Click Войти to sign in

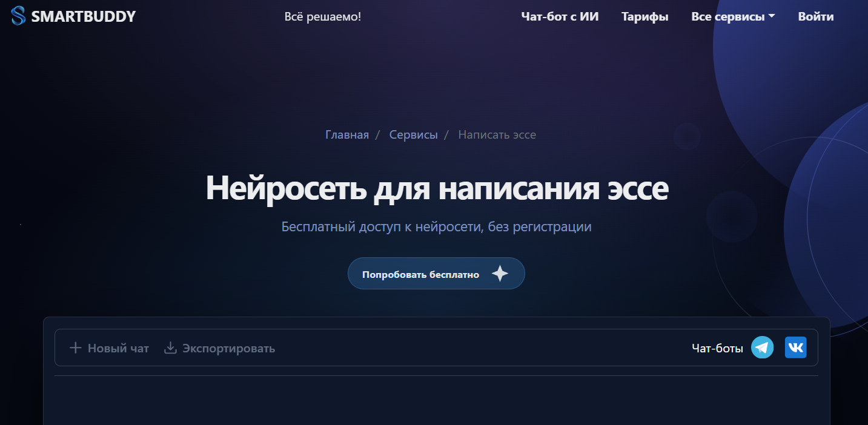pyautogui.click(x=816, y=17)
